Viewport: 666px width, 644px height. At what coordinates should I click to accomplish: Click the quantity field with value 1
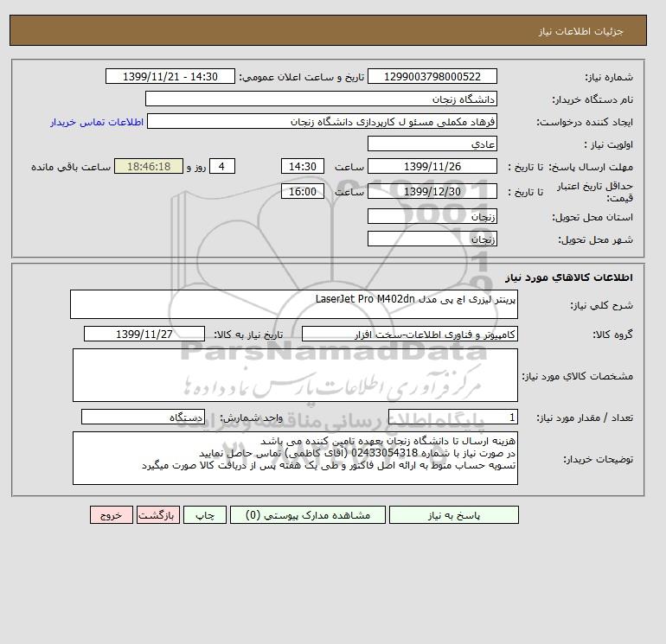pos(453,417)
